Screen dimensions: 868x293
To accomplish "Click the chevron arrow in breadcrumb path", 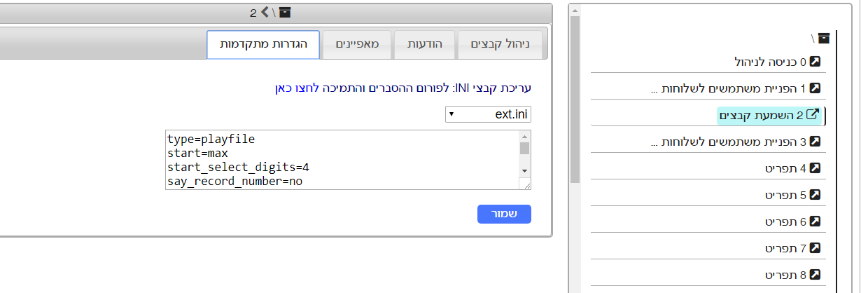I will (265, 12).
